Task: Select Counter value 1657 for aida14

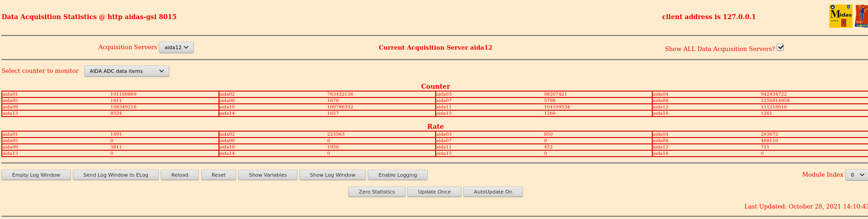Action: click(x=333, y=113)
